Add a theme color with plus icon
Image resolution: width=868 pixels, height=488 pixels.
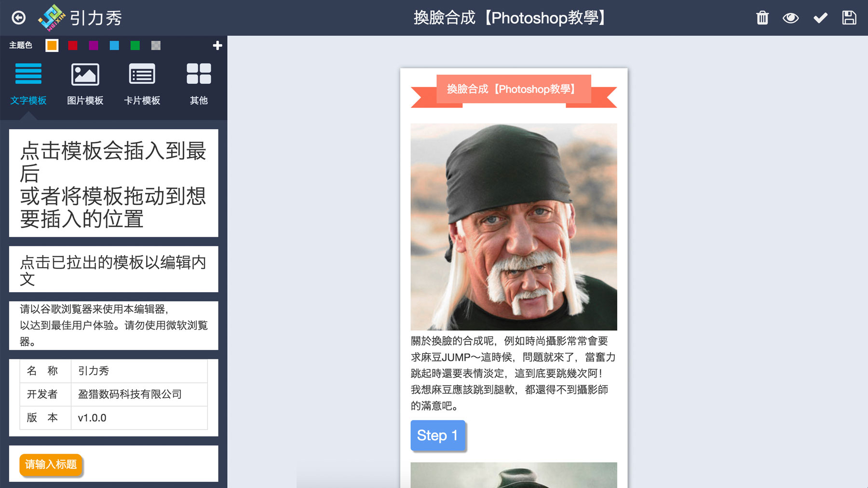[217, 45]
